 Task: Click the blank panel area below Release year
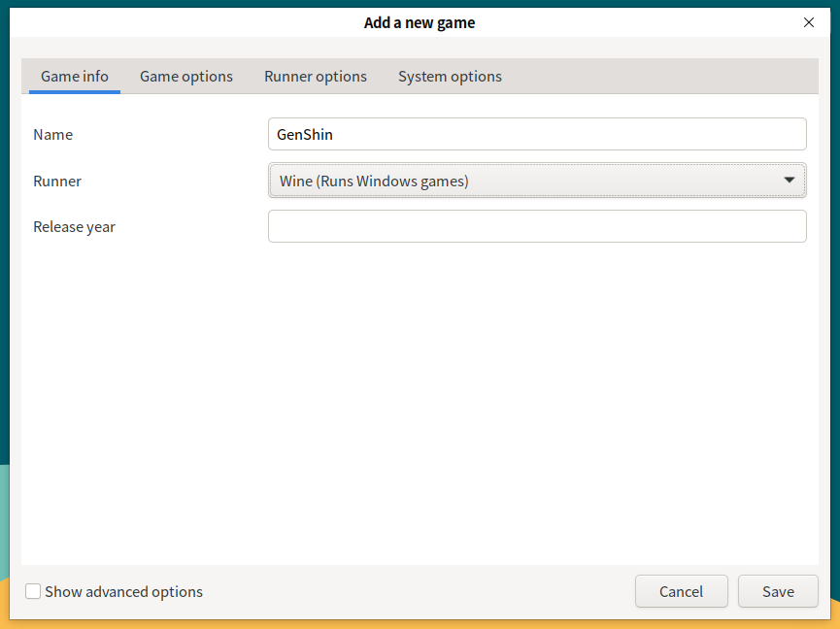[420, 402]
